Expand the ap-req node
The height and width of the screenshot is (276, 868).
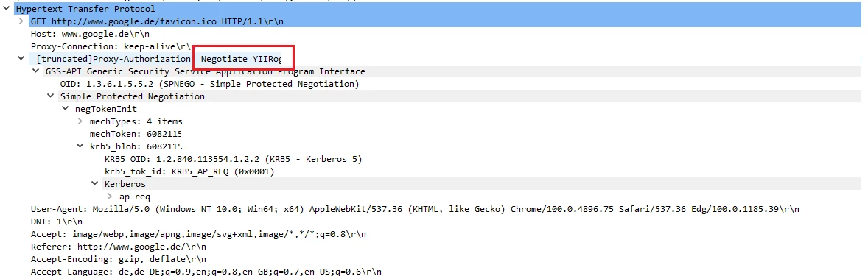[x=110, y=197]
